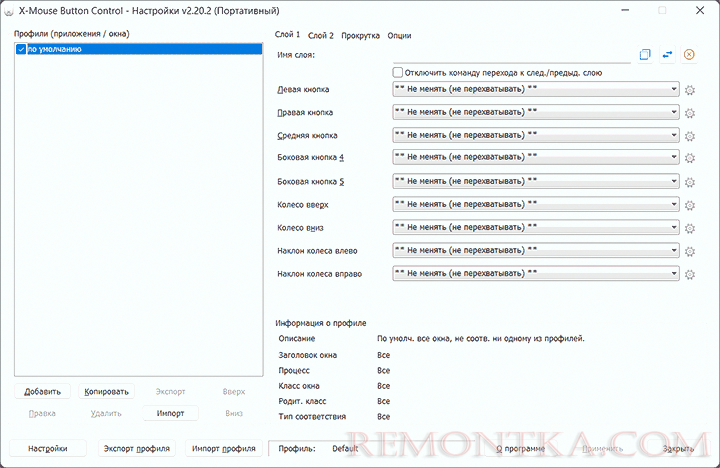
Task: Open gear settings for Колесо вниз
Action: [690, 228]
